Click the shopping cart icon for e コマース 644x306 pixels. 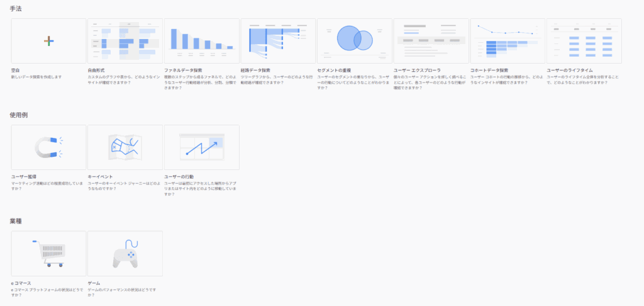click(48, 253)
